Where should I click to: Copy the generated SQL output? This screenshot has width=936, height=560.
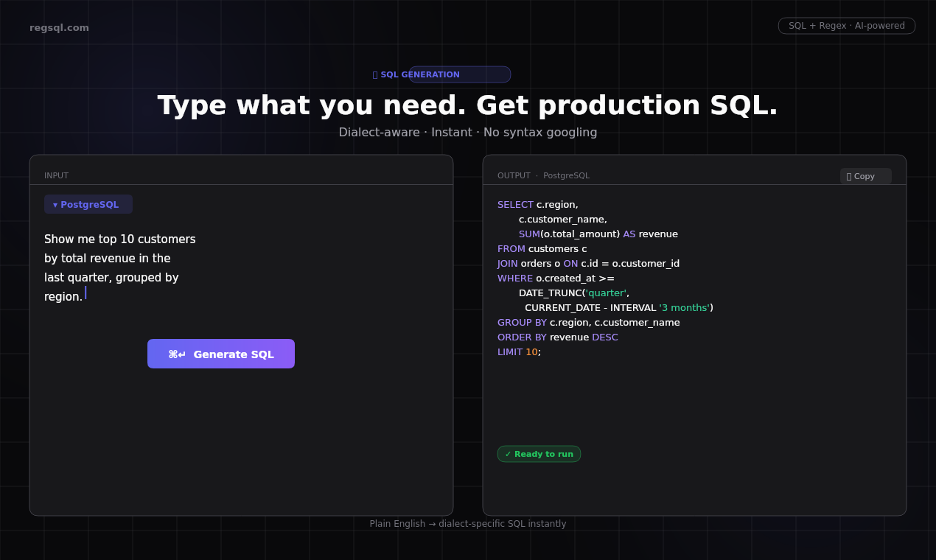tap(865, 176)
